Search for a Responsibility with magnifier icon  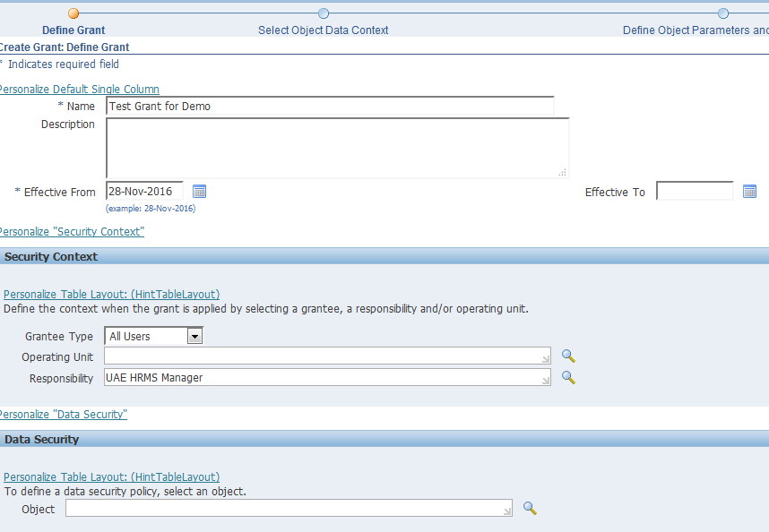[568, 378]
